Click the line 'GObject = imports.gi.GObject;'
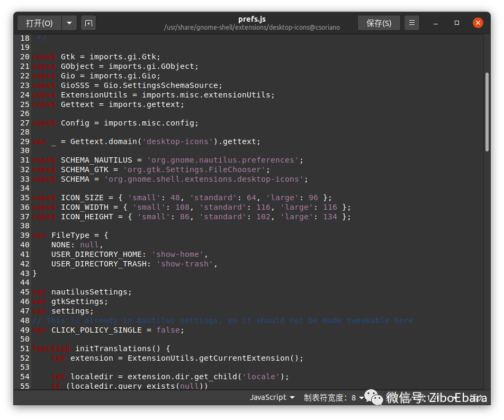 click(130, 67)
